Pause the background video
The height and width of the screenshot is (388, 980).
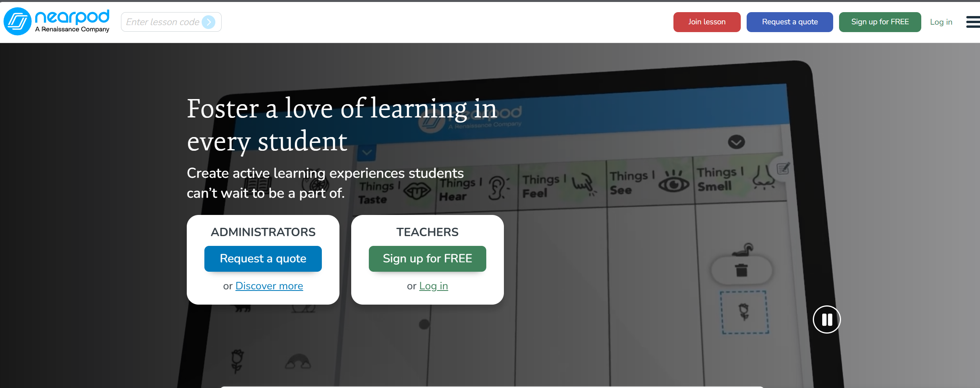[x=827, y=319]
